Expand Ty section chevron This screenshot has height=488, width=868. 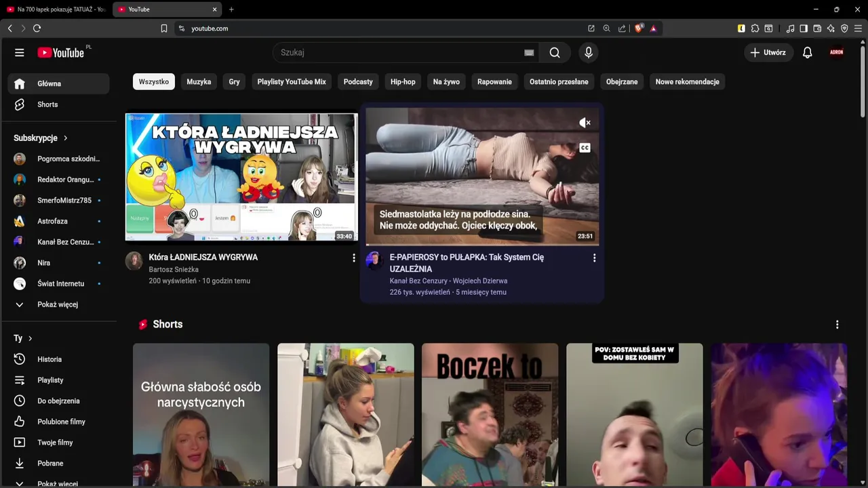30,338
